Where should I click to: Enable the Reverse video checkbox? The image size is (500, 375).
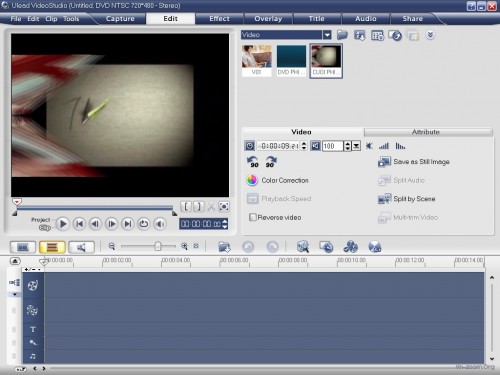point(253,217)
